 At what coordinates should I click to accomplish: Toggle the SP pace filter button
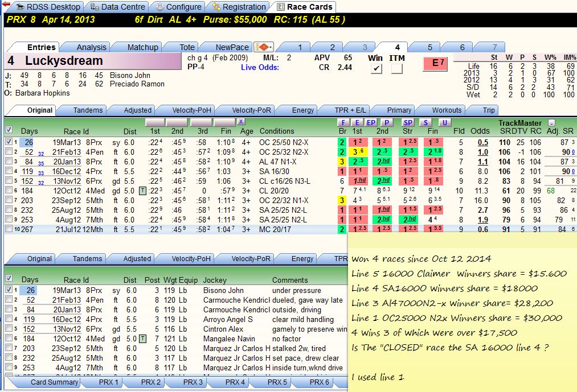coord(408,122)
